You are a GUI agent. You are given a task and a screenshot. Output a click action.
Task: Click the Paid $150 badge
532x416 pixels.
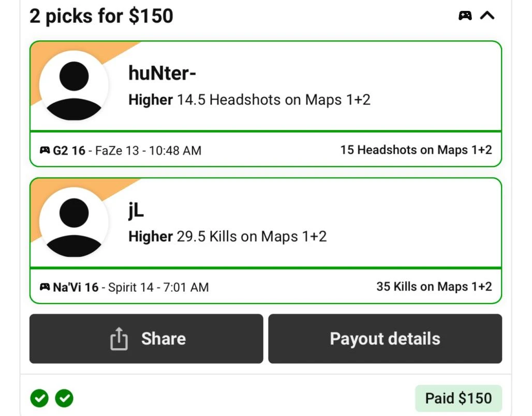pyautogui.click(x=459, y=398)
